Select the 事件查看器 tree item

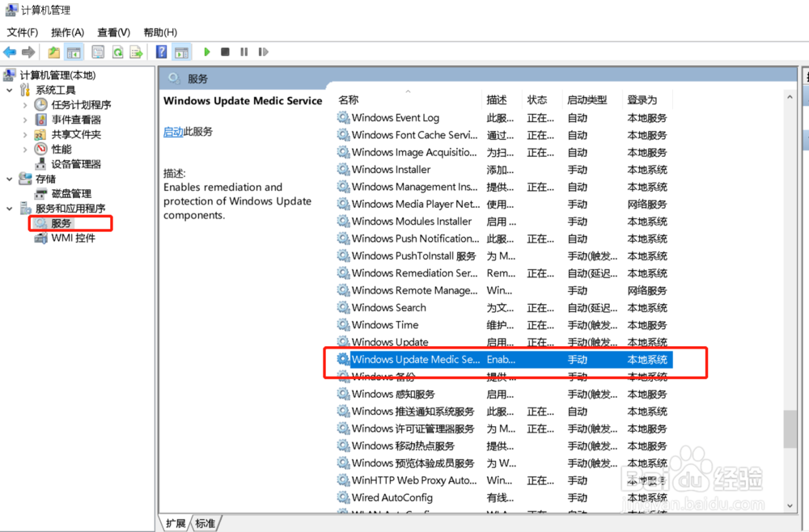76,120
